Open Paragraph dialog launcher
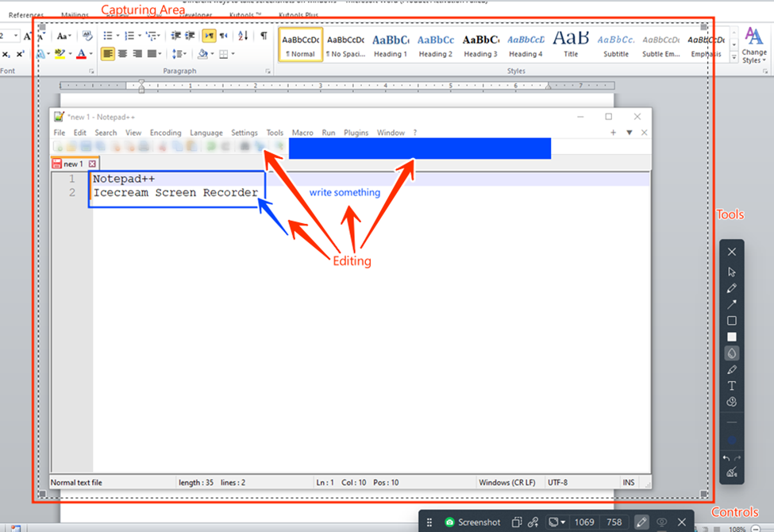The image size is (774, 532). tap(268, 71)
